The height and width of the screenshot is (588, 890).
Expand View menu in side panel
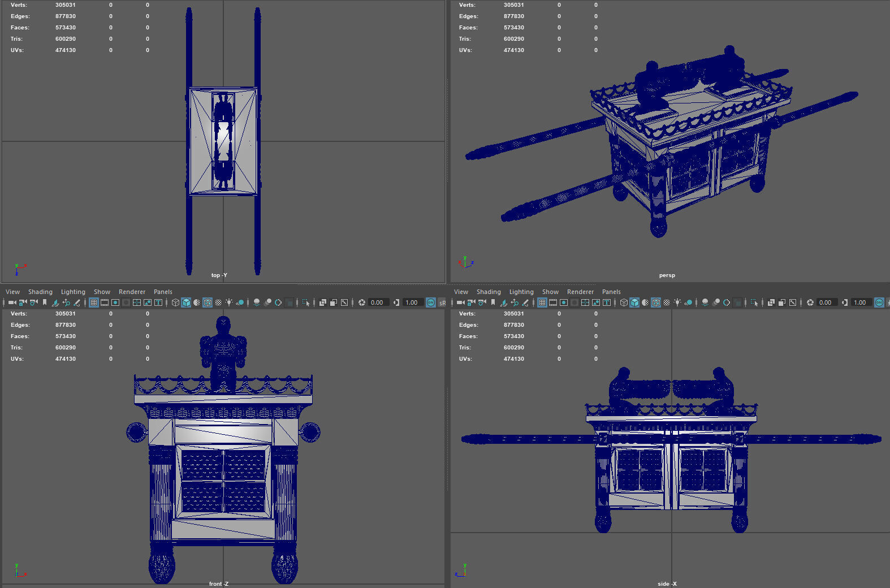point(461,292)
